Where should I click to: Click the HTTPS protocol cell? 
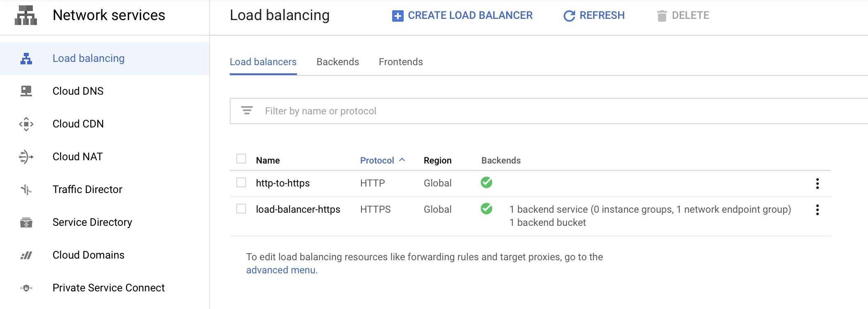coord(375,209)
